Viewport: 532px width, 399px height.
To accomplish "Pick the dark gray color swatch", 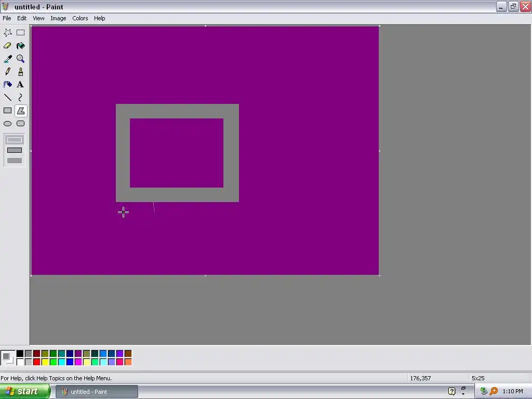I will pyautogui.click(x=29, y=354).
